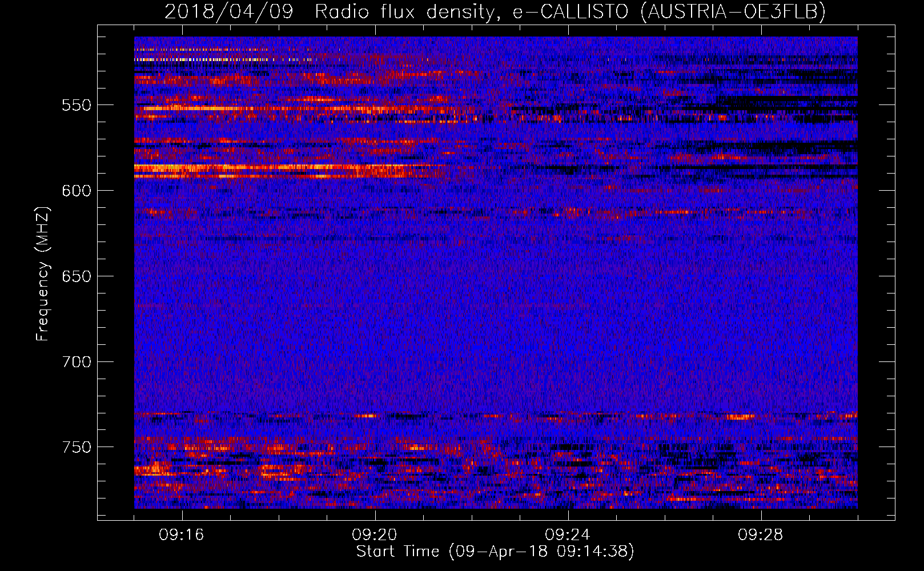This screenshot has width=924, height=571.
Task: Click the 09:16 time tick label
Action: [x=182, y=535]
